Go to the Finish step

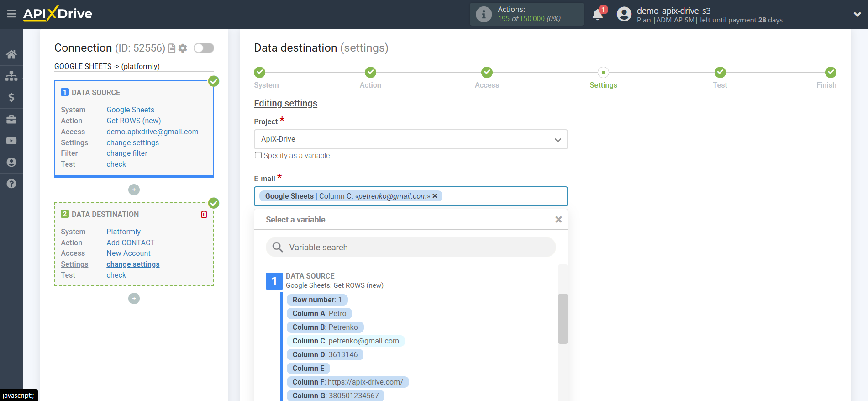tap(831, 72)
